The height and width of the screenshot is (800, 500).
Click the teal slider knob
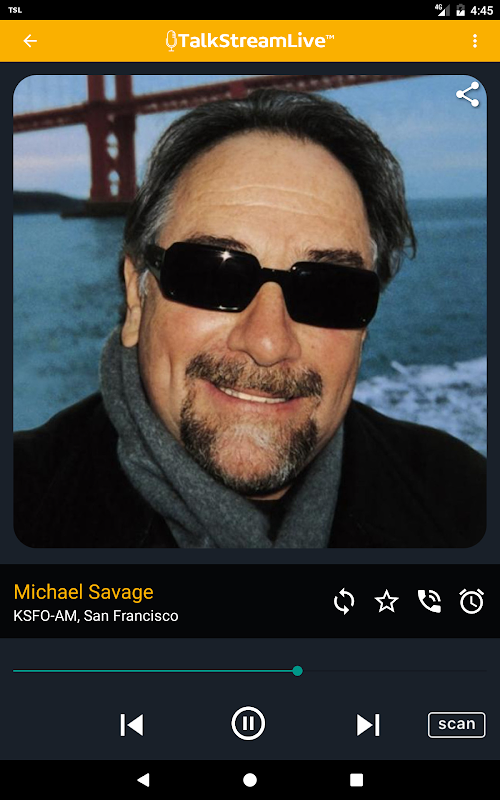[297, 671]
